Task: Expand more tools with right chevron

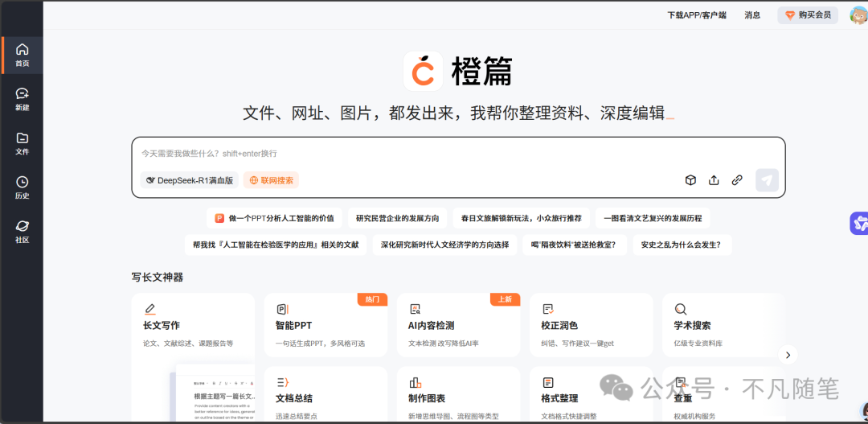Action: point(788,355)
